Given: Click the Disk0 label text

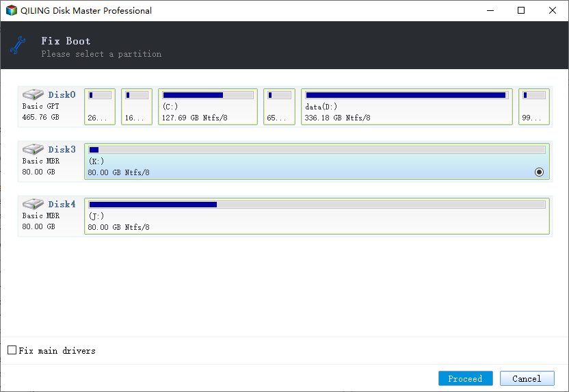Looking at the screenshot, I should click(x=62, y=94).
